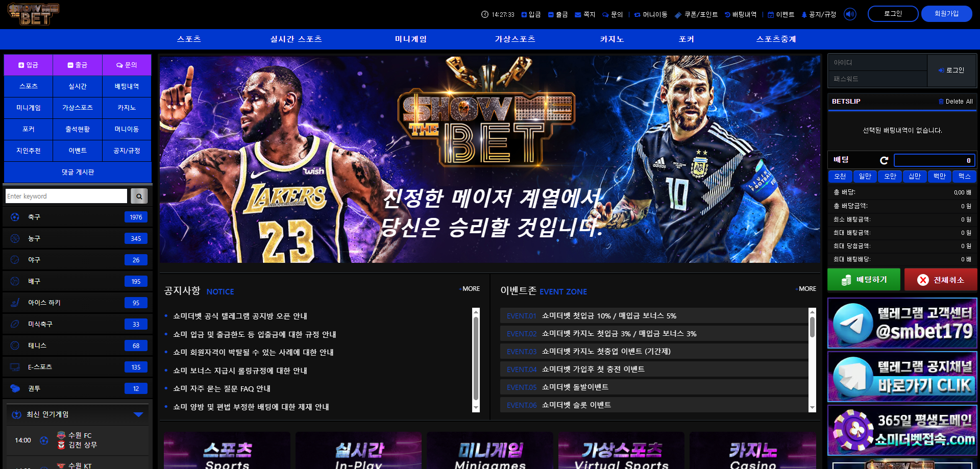This screenshot has height=469, width=980.
Task: Open 출금 withdrawal in the top bar
Action: (558, 14)
